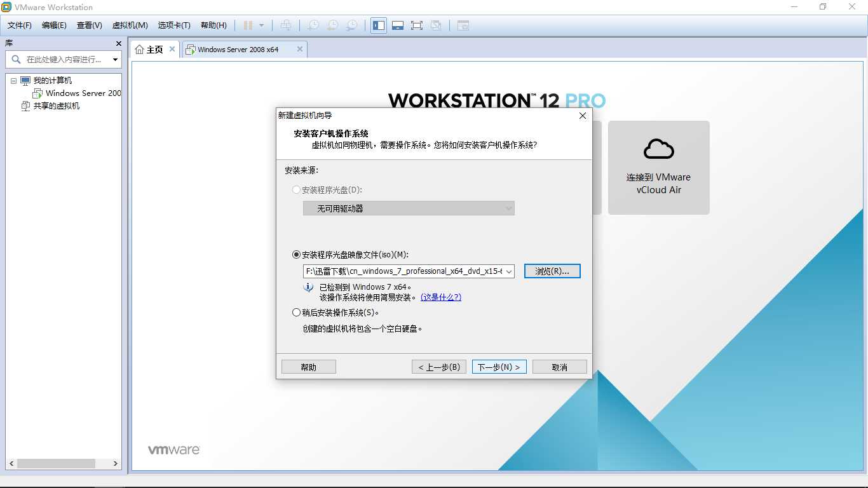Viewport: 868px width, 488px height.
Task: Open the 这是什么? link
Action: [x=441, y=297]
